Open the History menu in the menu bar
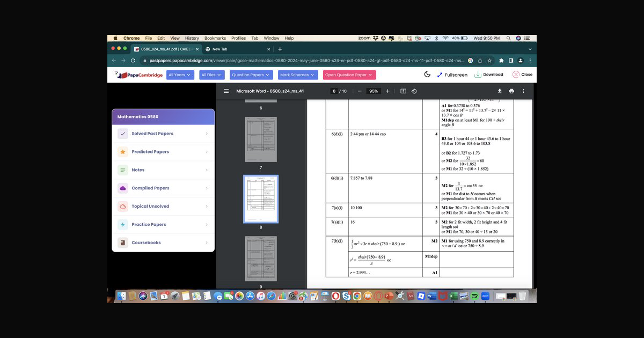Image resolution: width=644 pixels, height=338 pixels. click(192, 38)
